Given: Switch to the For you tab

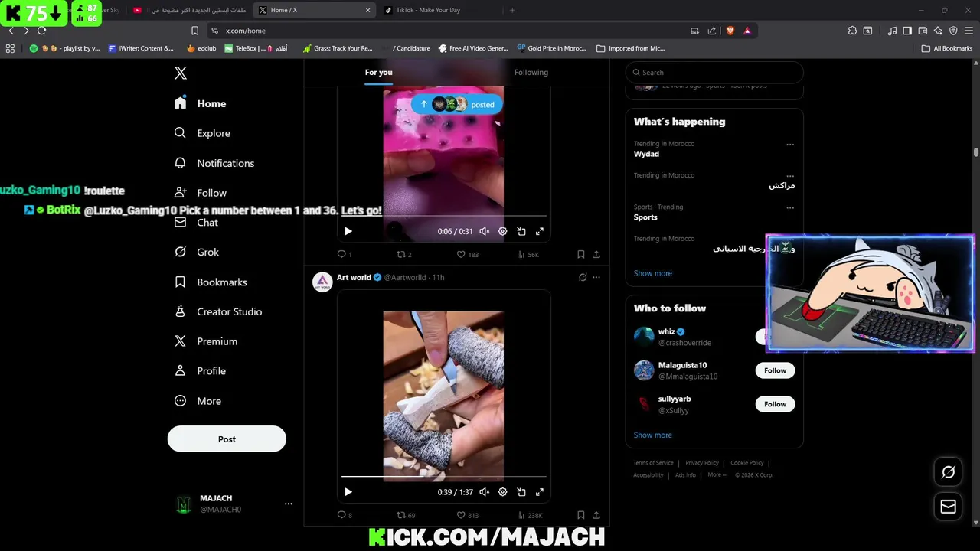Looking at the screenshot, I should pos(378,72).
